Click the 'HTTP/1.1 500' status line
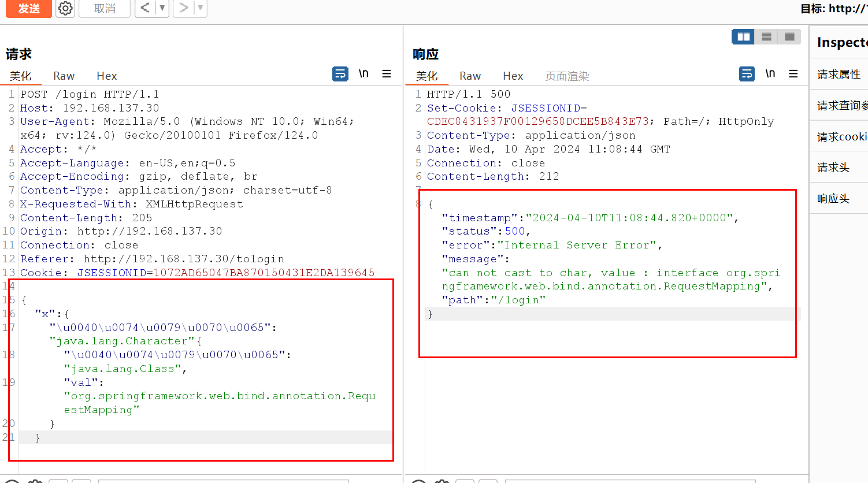 469,94
